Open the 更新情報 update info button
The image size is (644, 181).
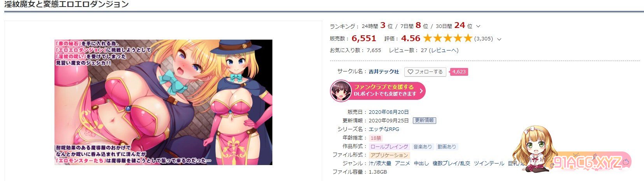[424, 120]
